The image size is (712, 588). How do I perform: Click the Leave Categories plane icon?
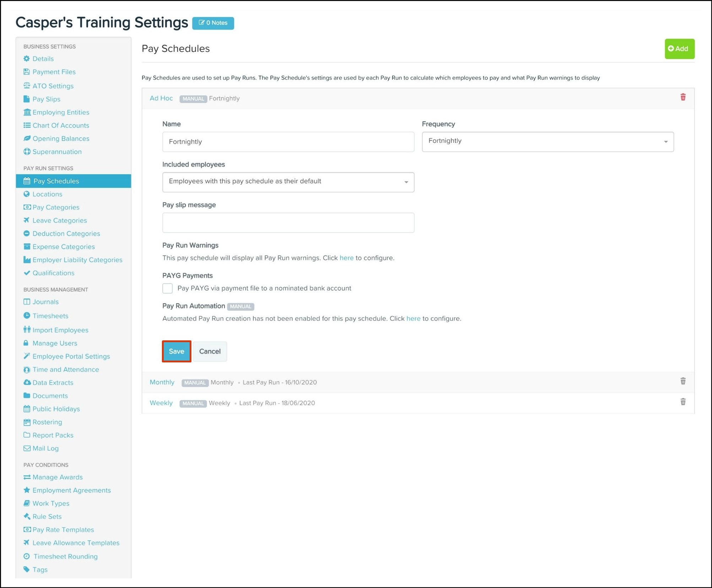pyautogui.click(x=27, y=220)
